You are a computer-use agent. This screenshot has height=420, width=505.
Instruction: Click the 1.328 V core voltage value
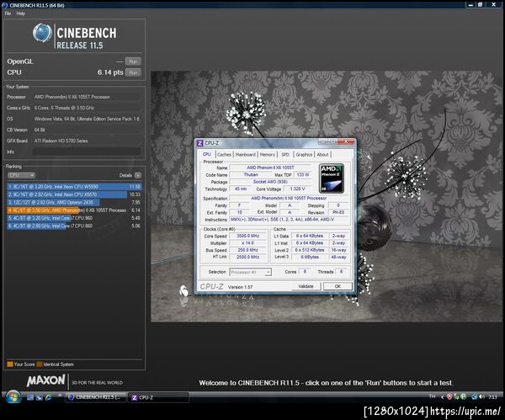(x=297, y=189)
